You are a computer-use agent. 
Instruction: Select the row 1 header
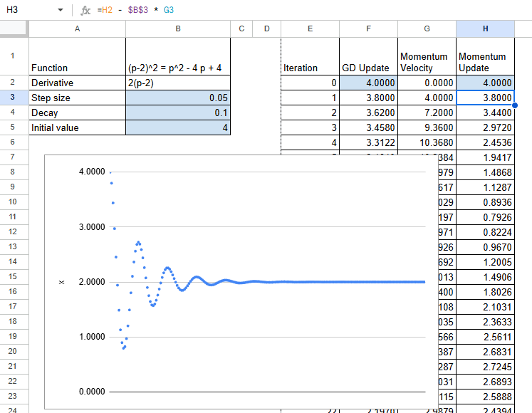point(14,56)
